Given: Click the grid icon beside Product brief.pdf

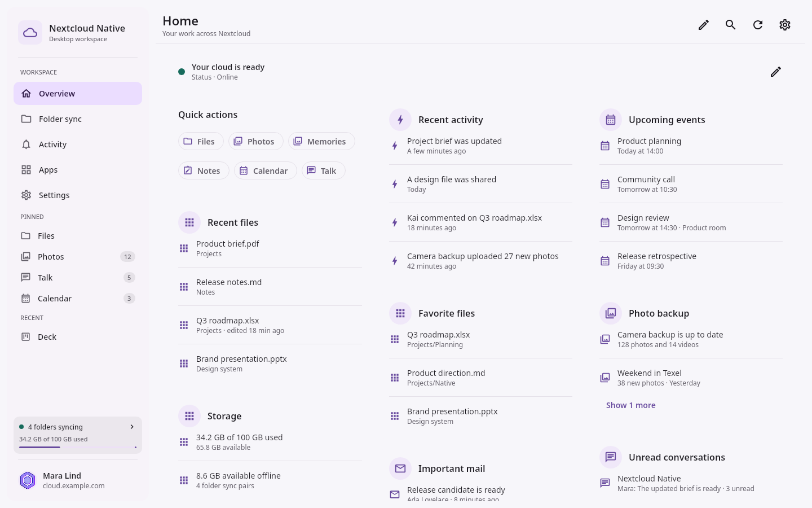Looking at the screenshot, I should pos(184,248).
